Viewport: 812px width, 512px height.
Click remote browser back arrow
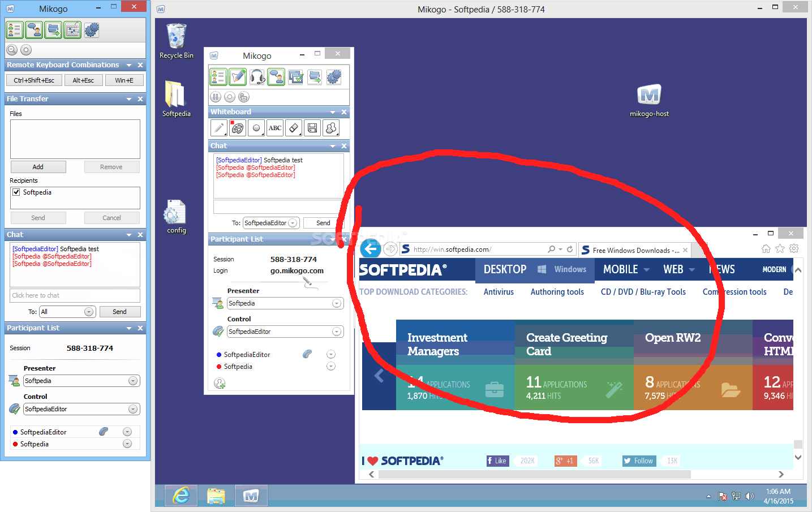coord(371,248)
